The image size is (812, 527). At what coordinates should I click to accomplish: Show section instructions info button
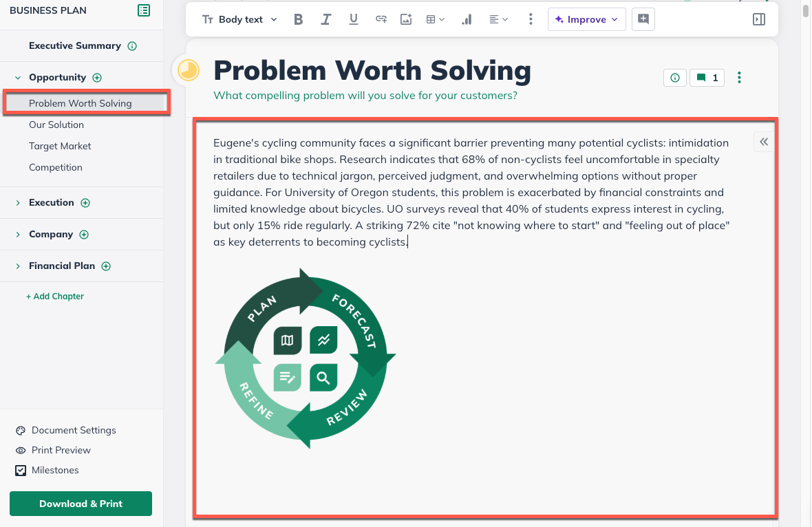(x=675, y=78)
